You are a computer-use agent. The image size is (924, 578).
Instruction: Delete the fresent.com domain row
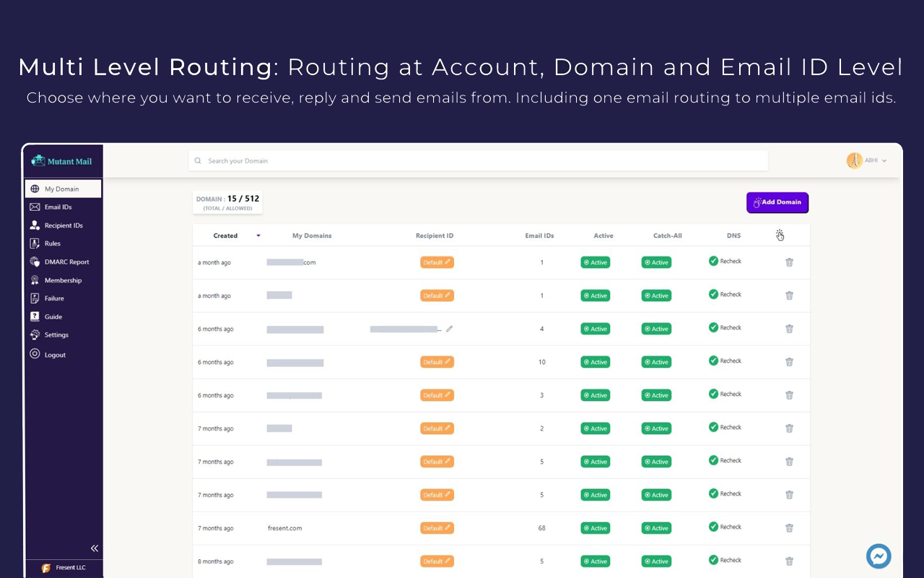(x=789, y=528)
